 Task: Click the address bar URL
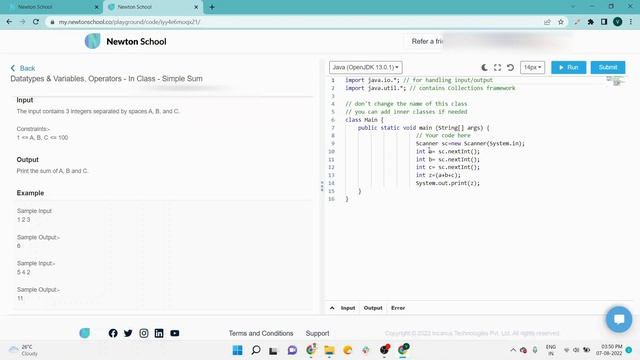coord(129,22)
